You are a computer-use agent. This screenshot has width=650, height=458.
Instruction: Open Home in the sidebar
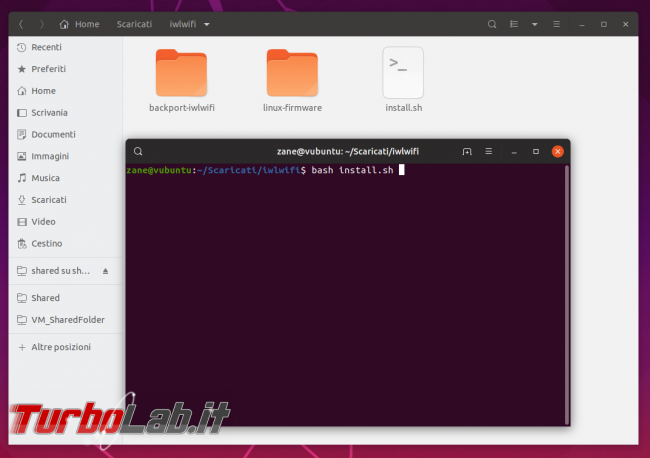65,91
